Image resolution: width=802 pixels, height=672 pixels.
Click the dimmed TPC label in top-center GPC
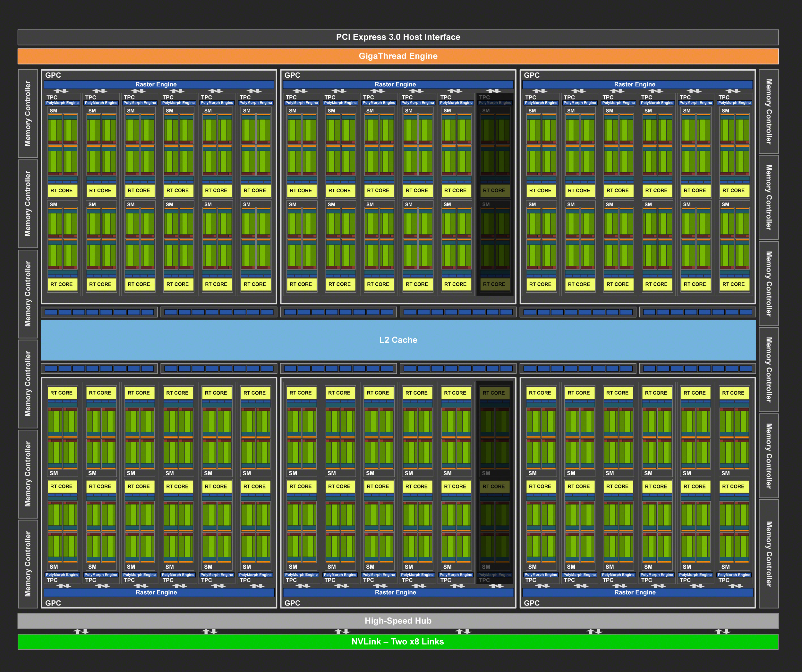click(x=484, y=98)
